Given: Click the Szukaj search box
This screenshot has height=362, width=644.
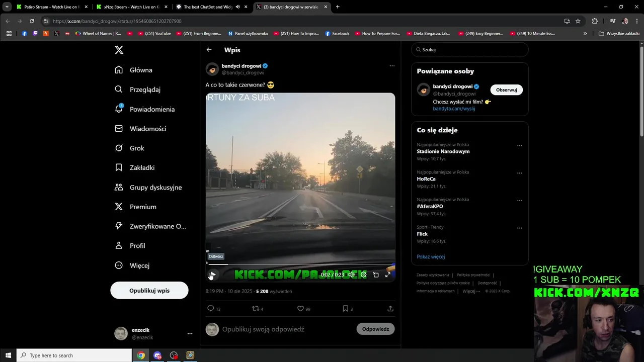Looking at the screenshot, I should click(470, 50).
